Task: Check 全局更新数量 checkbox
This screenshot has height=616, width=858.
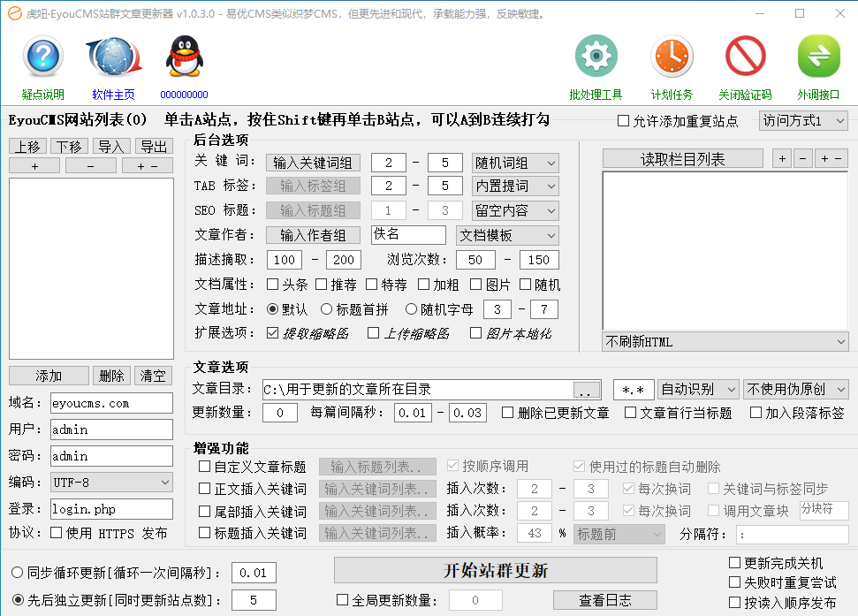Action: (342, 599)
